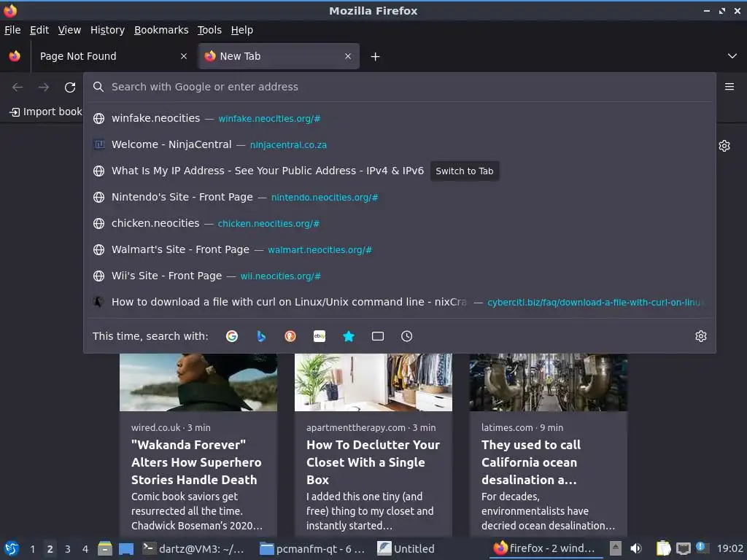Viewport: 747px width, 560px height.
Task: Open the Bookmarks menu
Action: tap(161, 30)
